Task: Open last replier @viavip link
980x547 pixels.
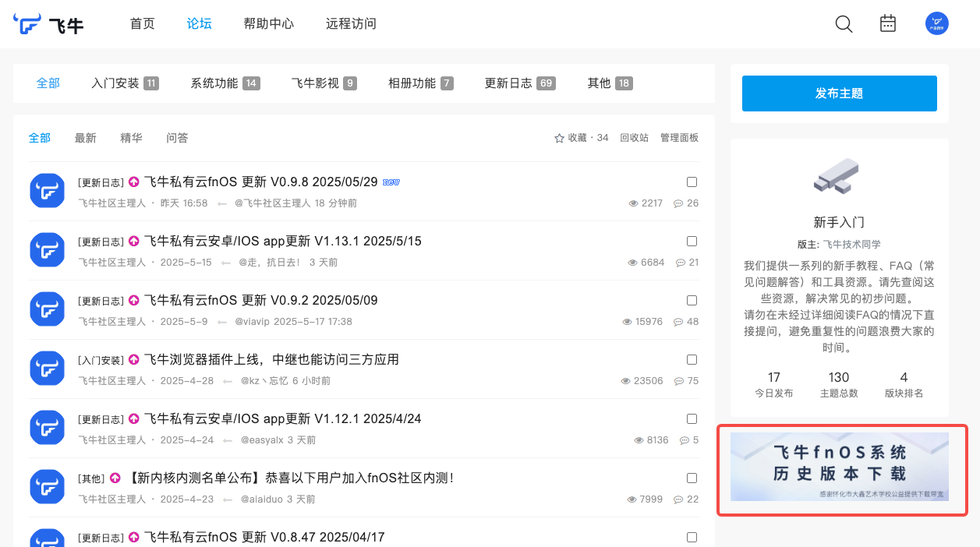Action: (253, 322)
